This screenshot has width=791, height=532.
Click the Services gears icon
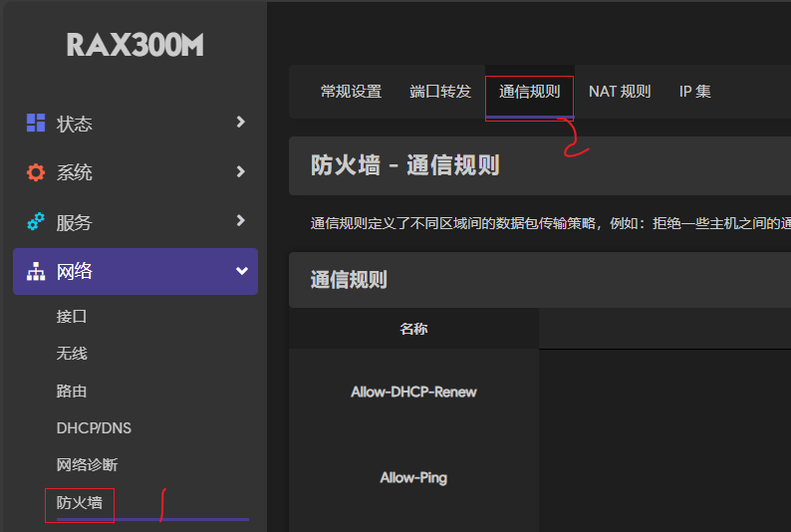[x=36, y=222]
